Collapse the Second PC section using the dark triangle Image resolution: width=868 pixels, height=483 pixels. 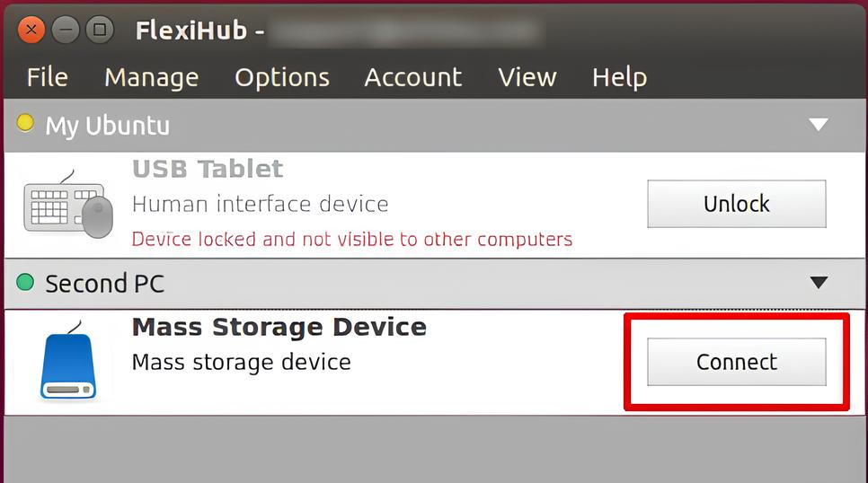(818, 283)
